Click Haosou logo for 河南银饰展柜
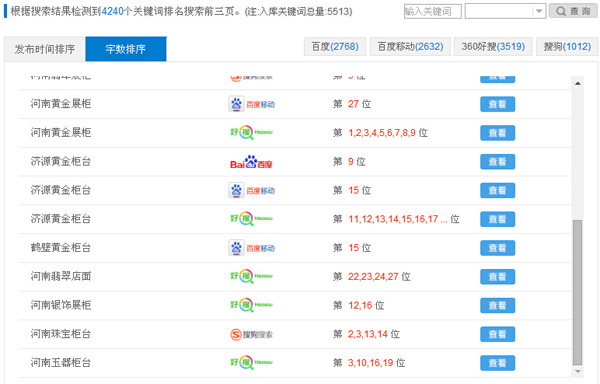 (251, 305)
